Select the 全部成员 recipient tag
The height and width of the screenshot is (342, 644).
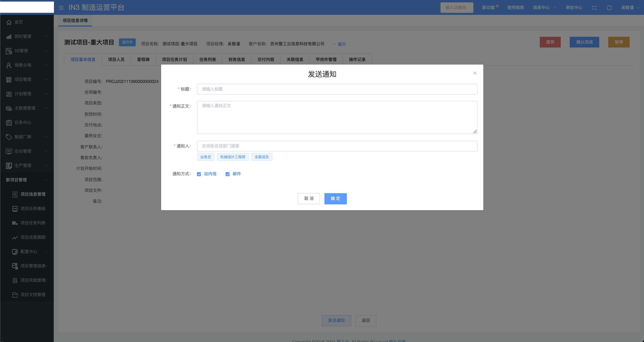[x=262, y=157]
